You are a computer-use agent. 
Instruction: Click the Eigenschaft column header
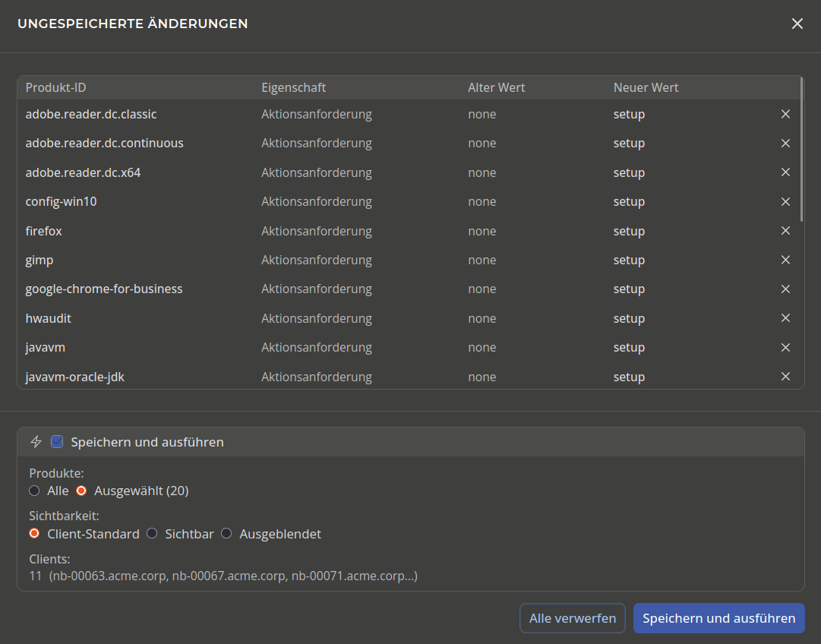[x=294, y=87]
